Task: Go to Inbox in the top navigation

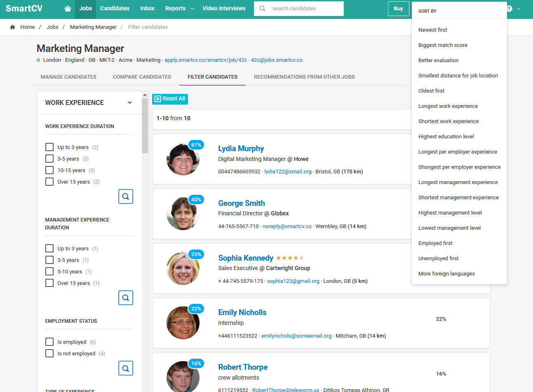Action: point(147,9)
